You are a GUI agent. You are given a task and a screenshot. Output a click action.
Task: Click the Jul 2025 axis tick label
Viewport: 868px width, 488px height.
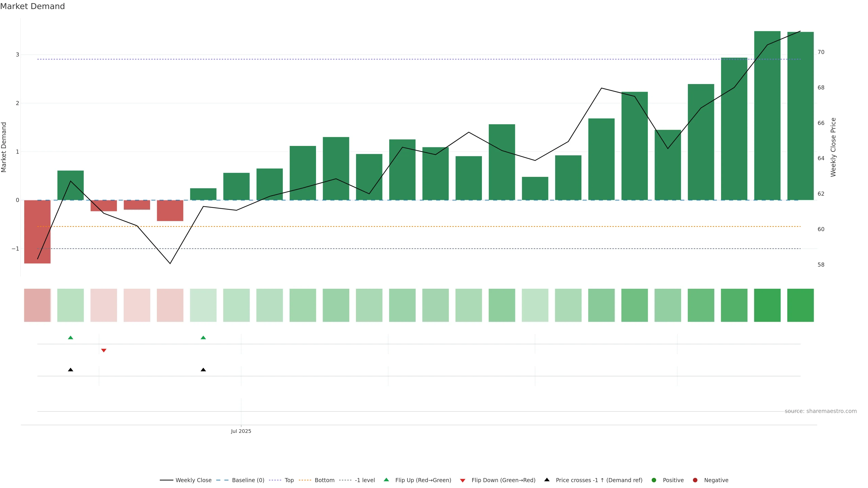click(x=241, y=432)
